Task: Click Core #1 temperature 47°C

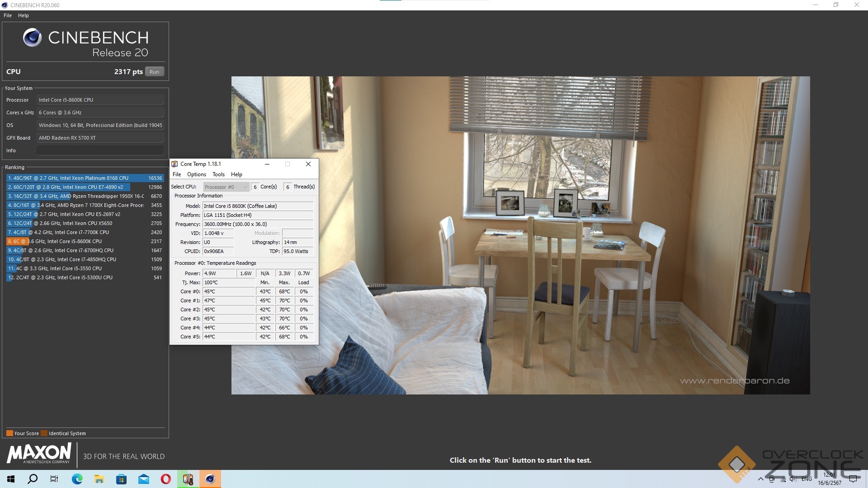Action: point(229,300)
